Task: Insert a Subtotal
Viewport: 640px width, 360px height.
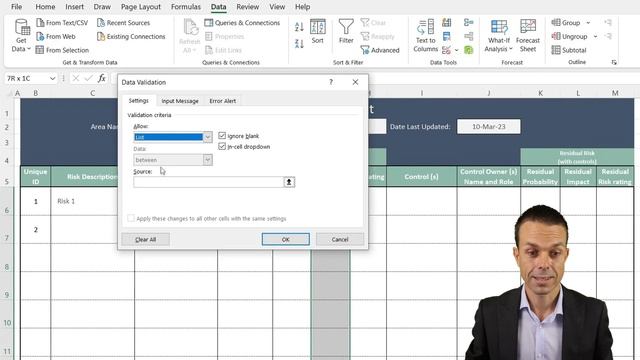Action: [x=569, y=50]
